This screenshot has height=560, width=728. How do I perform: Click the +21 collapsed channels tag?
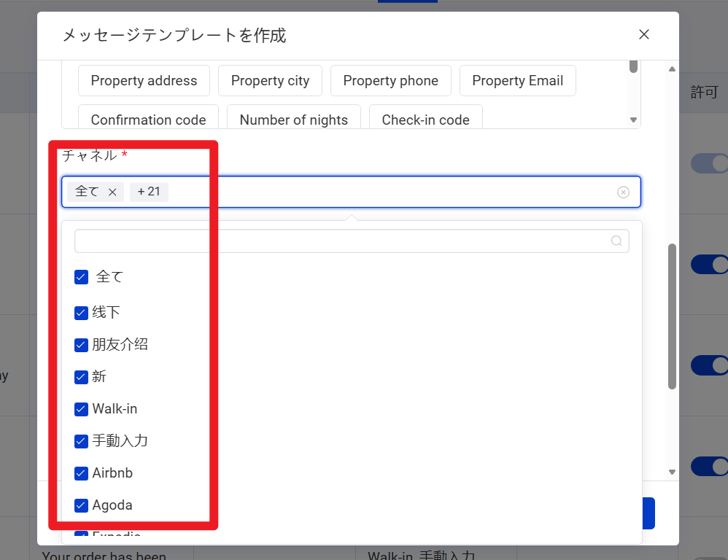point(149,192)
